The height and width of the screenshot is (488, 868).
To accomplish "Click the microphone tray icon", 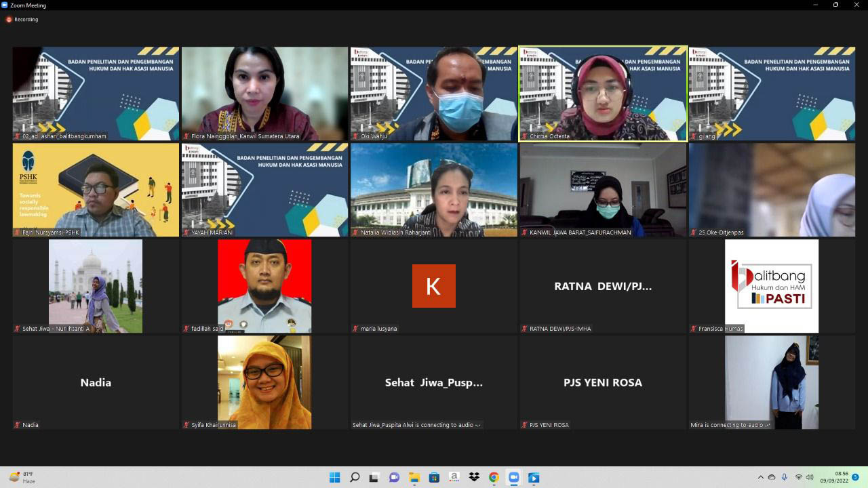I will [x=785, y=477].
